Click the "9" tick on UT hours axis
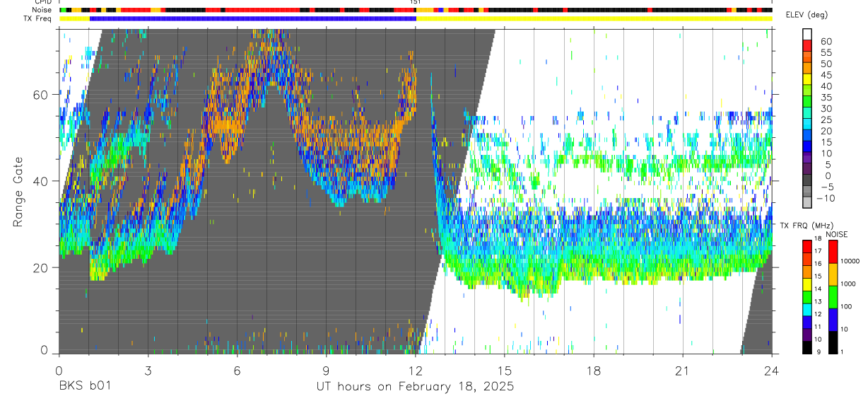The width and height of the screenshot is (868, 401). click(326, 371)
